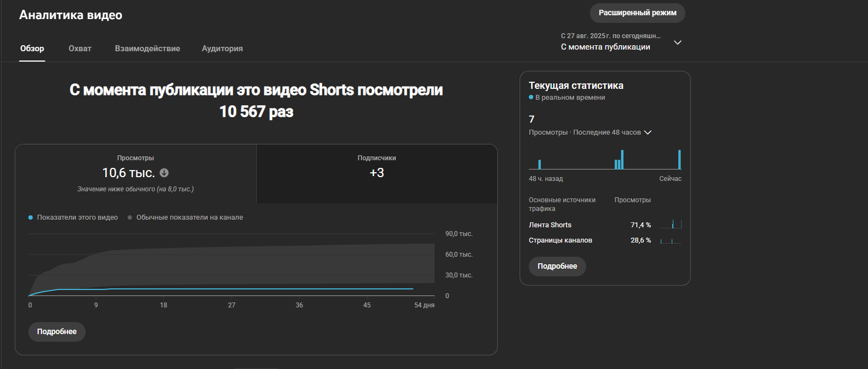Click the blue real-time indicator dot

click(x=531, y=98)
